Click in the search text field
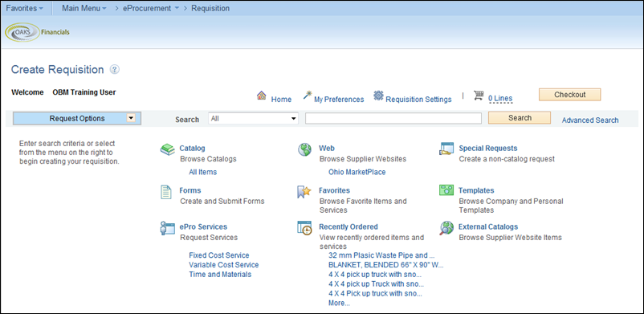The image size is (644, 314). (x=393, y=118)
